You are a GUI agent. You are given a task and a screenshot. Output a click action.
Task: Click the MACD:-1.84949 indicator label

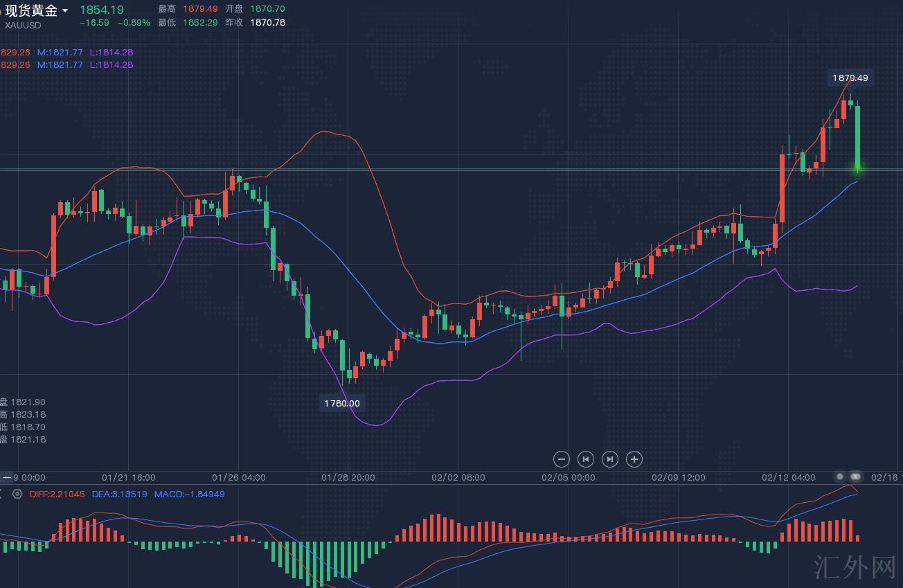point(189,495)
